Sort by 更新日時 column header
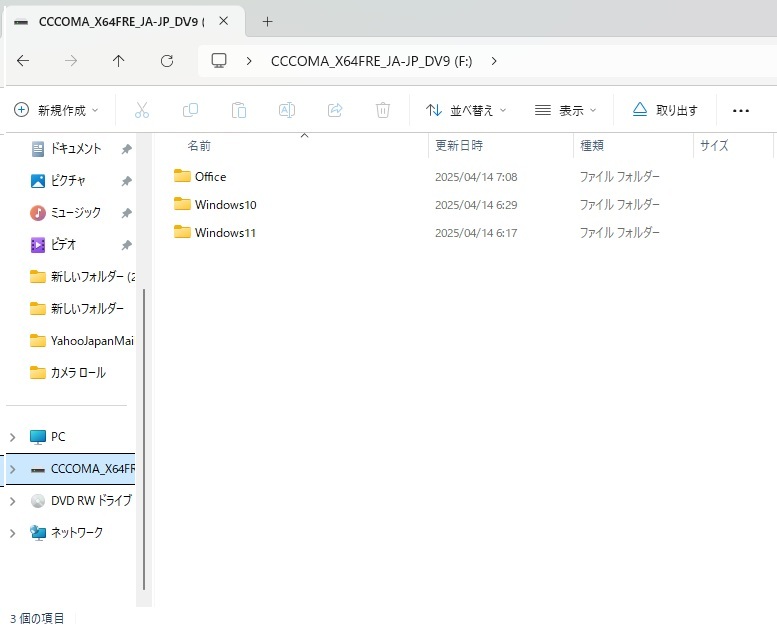The width and height of the screenshot is (777, 629). 459,146
